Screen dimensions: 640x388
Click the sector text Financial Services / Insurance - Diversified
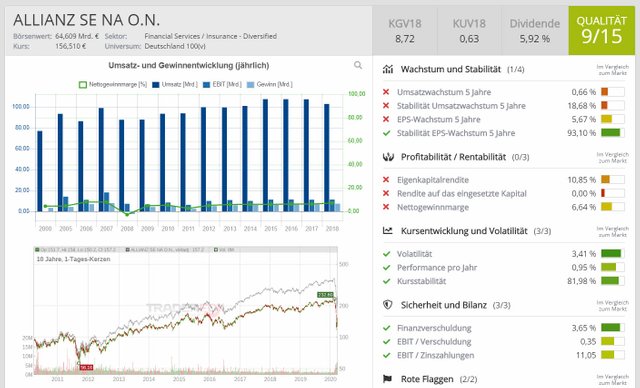point(211,36)
